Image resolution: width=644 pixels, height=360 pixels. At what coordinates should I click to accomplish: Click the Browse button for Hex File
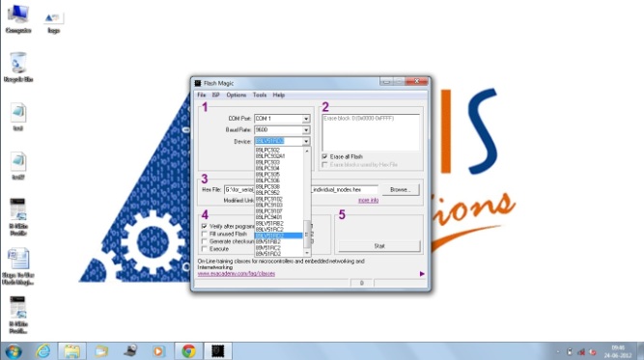coord(400,189)
